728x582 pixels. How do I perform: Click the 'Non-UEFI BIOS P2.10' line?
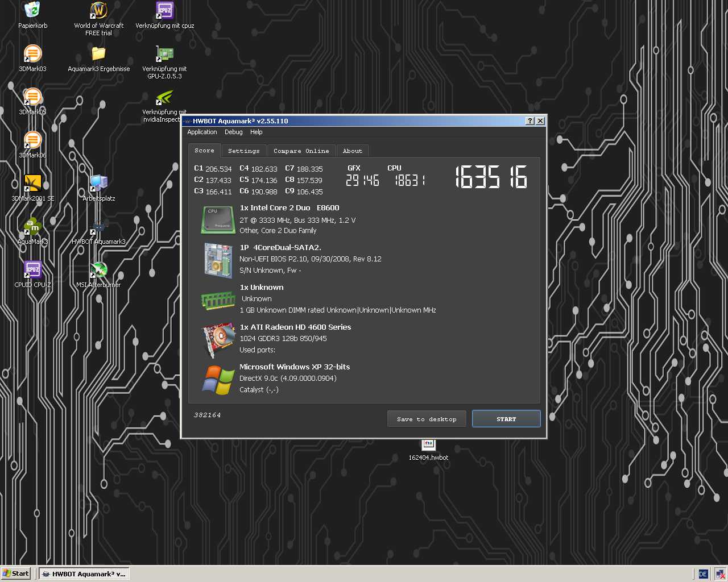click(311, 259)
